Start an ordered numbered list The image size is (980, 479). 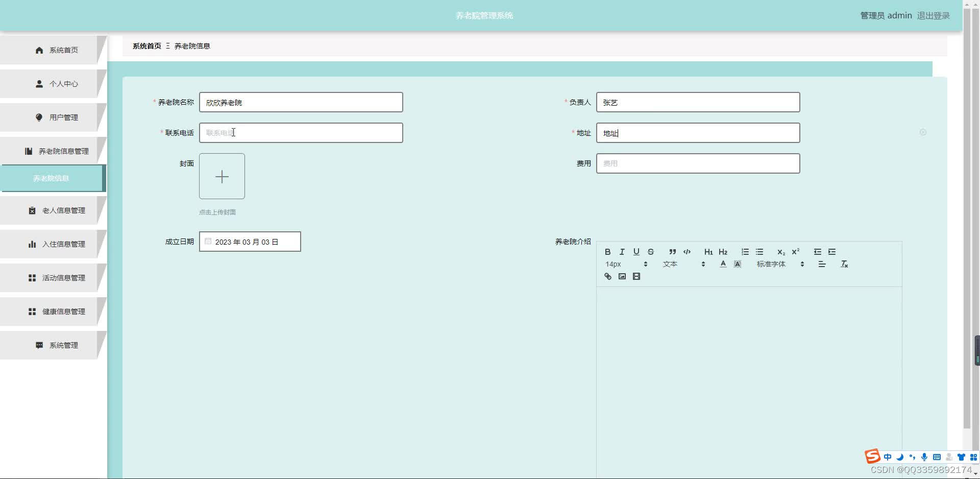coord(745,252)
